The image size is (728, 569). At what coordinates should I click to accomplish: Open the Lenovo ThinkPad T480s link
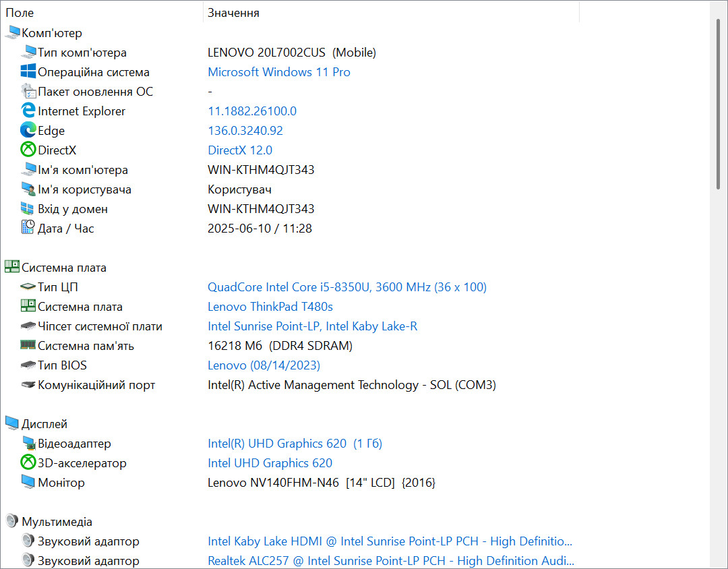point(270,307)
